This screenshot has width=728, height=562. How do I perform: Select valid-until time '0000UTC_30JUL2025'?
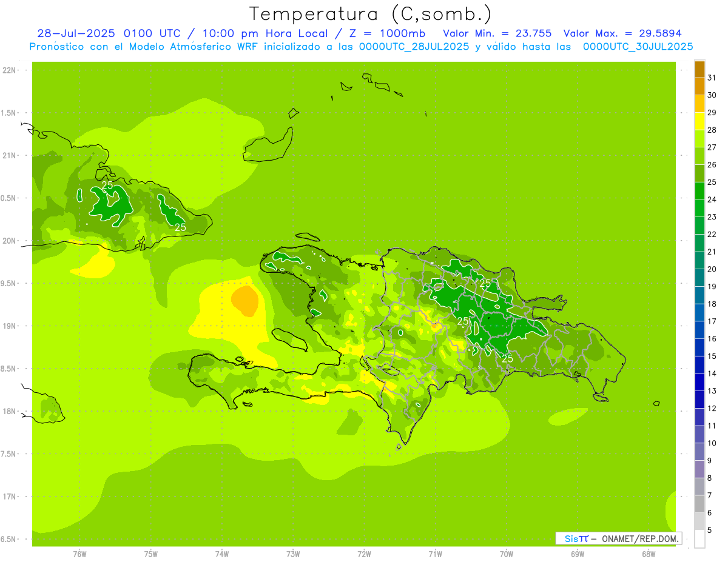(x=638, y=47)
